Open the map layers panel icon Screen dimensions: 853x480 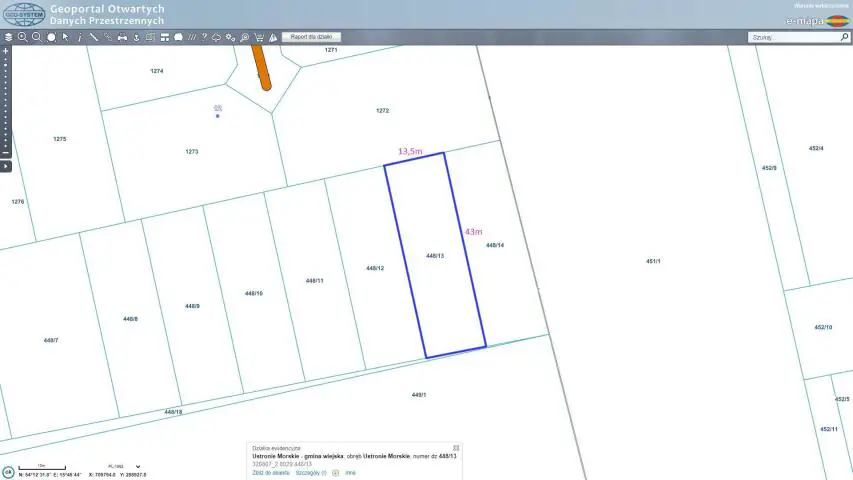(8, 37)
